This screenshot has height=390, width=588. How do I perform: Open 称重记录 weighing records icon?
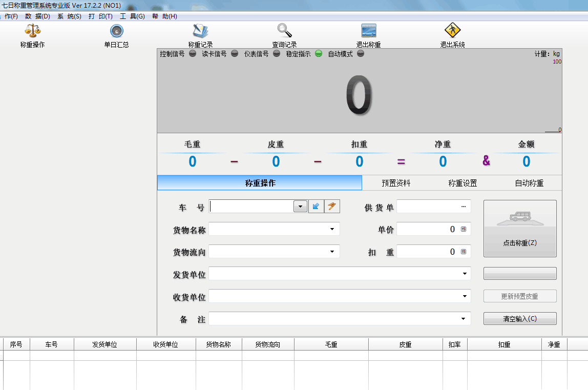point(200,34)
